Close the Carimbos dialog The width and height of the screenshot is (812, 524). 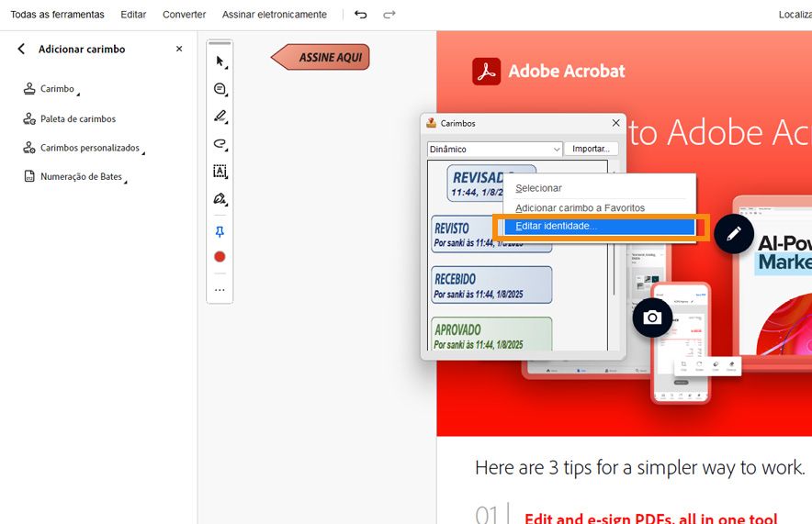point(615,123)
